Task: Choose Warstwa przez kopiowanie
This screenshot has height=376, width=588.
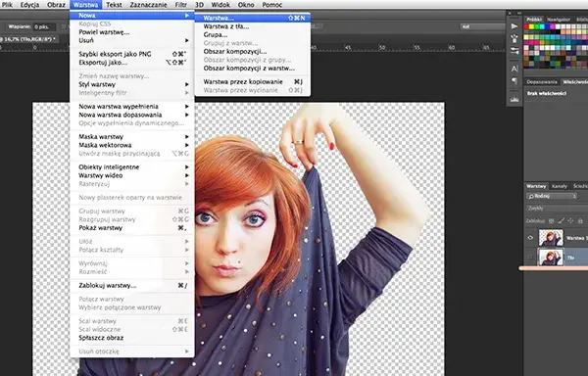Action: (253, 81)
